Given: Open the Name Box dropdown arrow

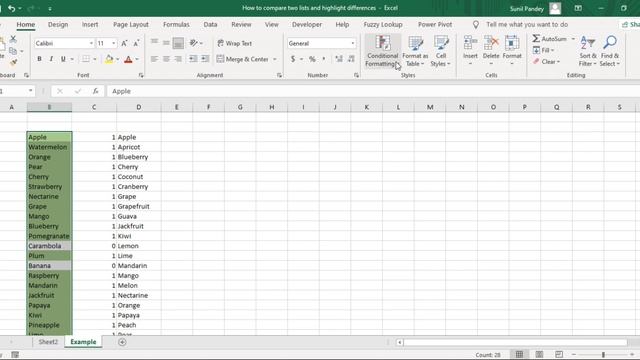Looking at the screenshot, I should 30,91.
